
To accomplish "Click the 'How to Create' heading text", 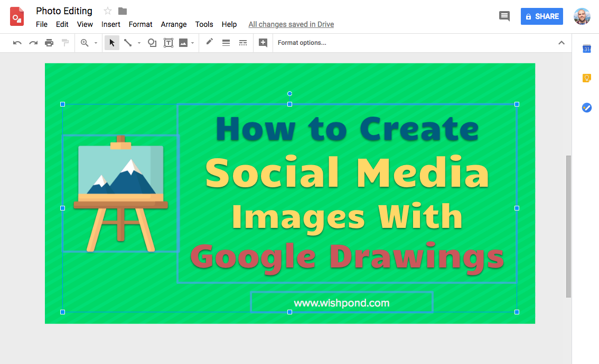I will tap(347, 129).
